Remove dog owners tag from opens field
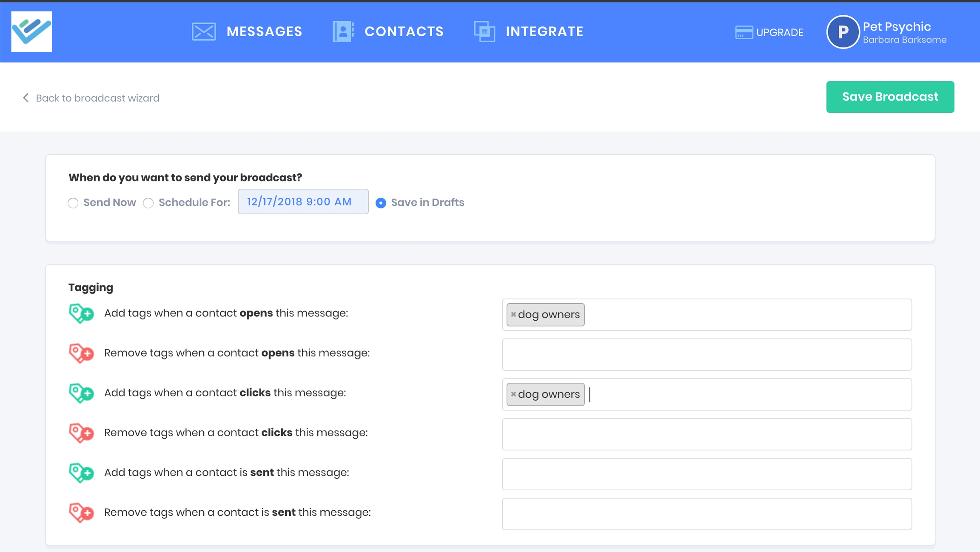980x552 pixels. pos(513,314)
